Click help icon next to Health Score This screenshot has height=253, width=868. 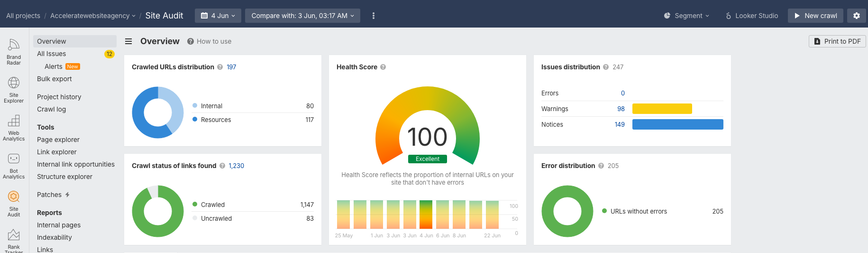383,67
